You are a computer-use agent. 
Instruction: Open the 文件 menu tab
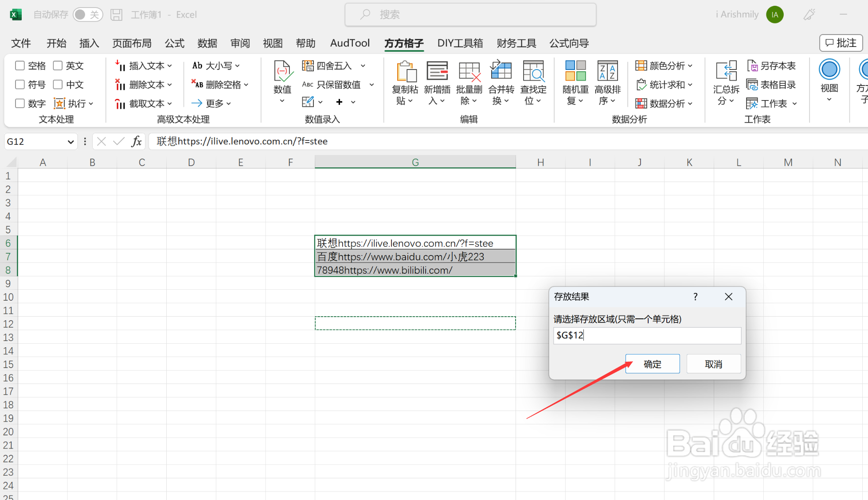[21, 43]
